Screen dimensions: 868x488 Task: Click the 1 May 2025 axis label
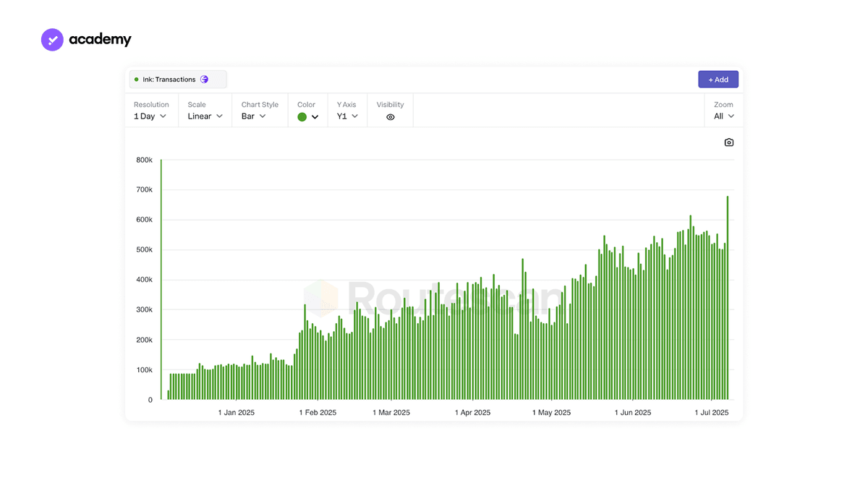(x=551, y=413)
